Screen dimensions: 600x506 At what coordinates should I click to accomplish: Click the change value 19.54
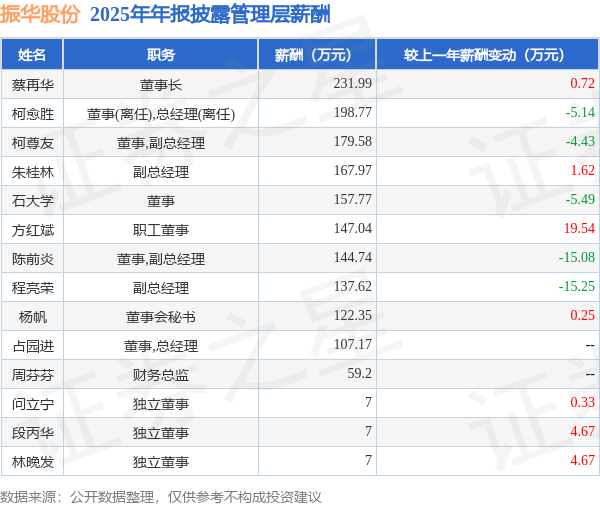[x=579, y=228]
